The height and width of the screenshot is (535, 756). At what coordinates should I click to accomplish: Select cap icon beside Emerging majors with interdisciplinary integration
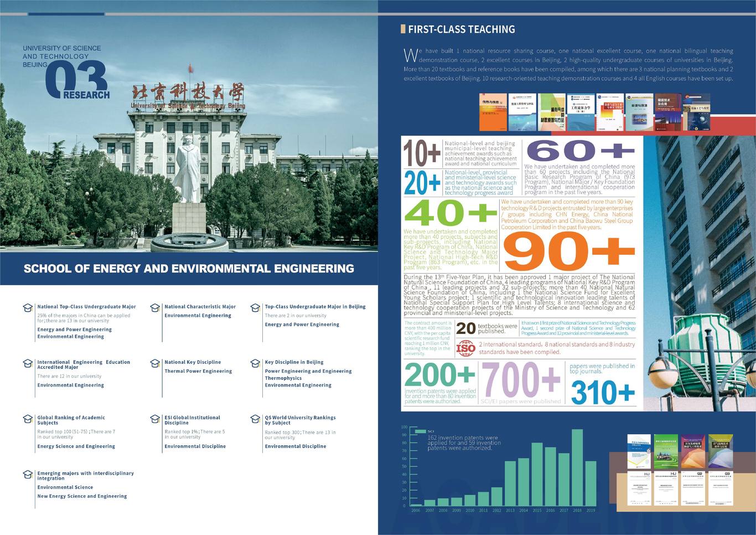tap(28, 474)
